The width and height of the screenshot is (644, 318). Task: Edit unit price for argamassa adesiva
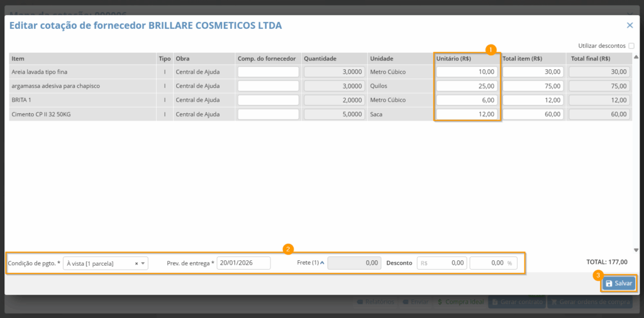click(467, 86)
